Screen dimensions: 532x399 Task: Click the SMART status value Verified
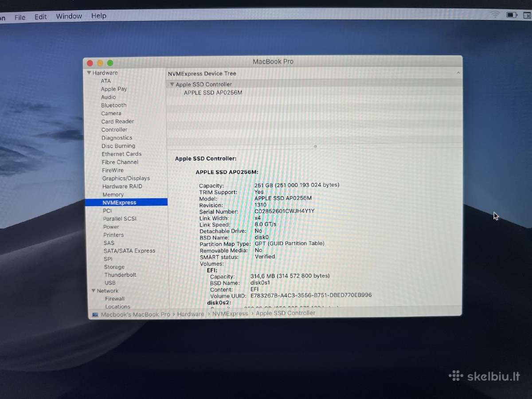(x=265, y=257)
